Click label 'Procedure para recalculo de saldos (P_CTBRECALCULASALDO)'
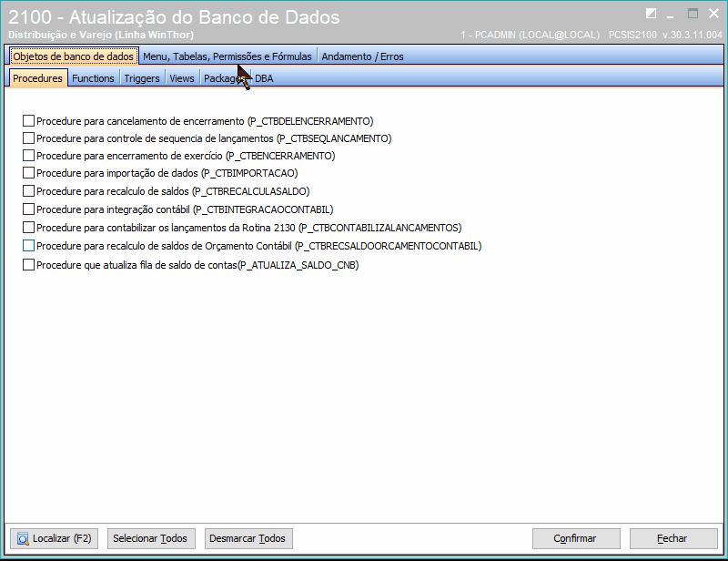The height and width of the screenshot is (561, 728). pos(173,191)
